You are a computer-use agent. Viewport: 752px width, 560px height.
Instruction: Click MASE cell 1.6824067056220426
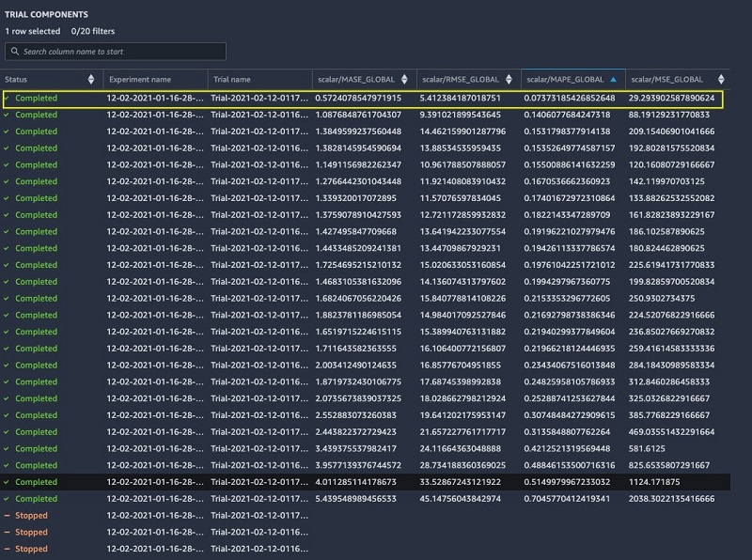358,298
